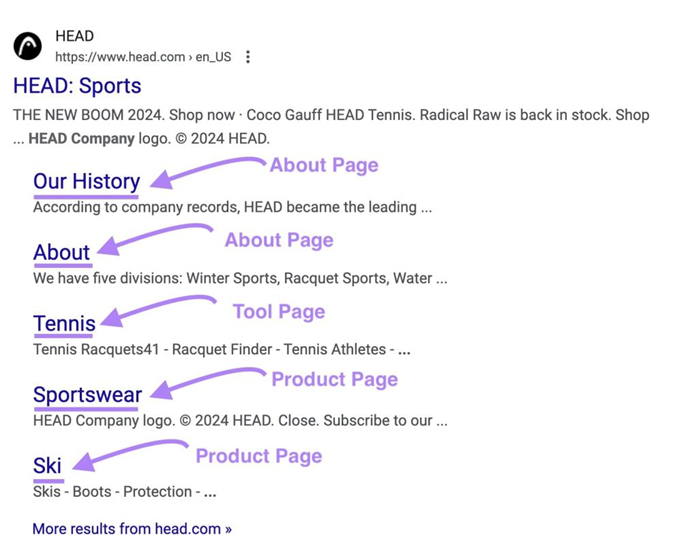The image size is (673, 552).
Task: Go to the 'About' sitelink
Action: [x=61, y=252]
